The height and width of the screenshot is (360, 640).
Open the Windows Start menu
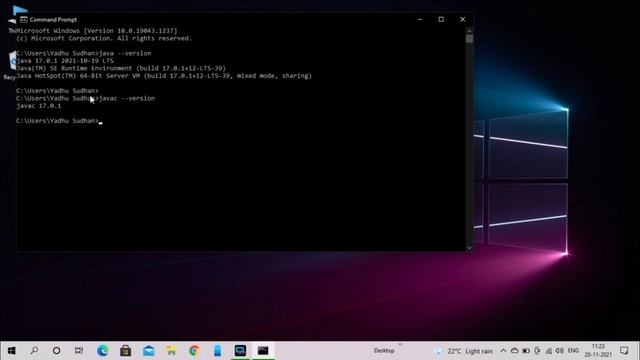pos(11,351)
